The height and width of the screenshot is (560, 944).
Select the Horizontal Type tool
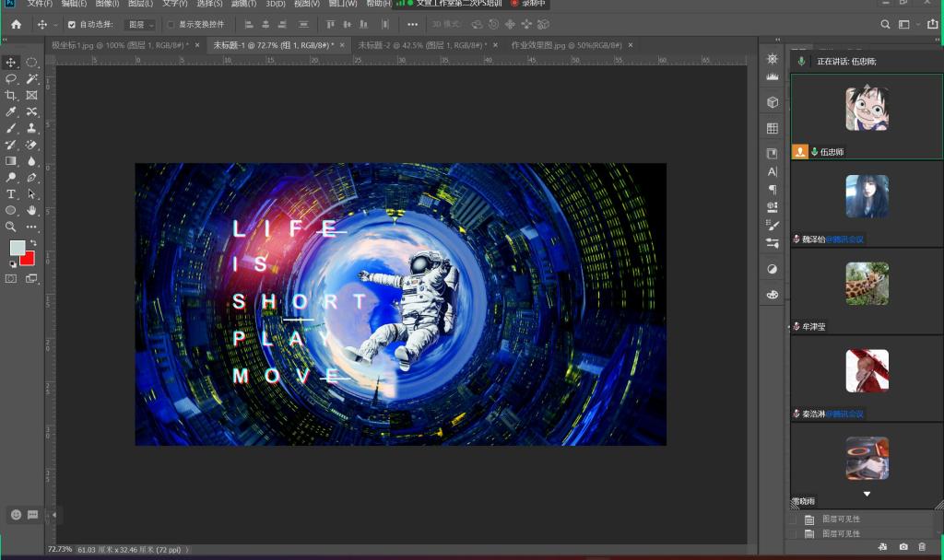tap(11, 194)
